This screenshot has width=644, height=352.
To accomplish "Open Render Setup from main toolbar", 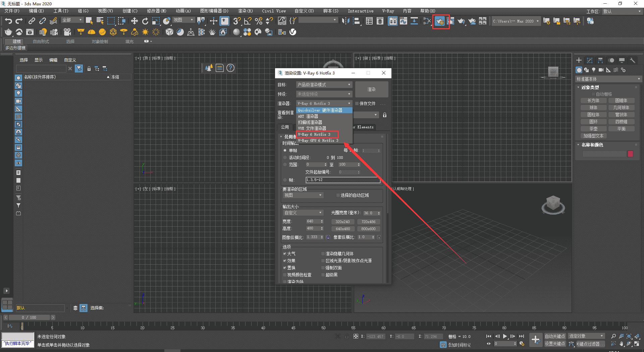I will [440, 21].
